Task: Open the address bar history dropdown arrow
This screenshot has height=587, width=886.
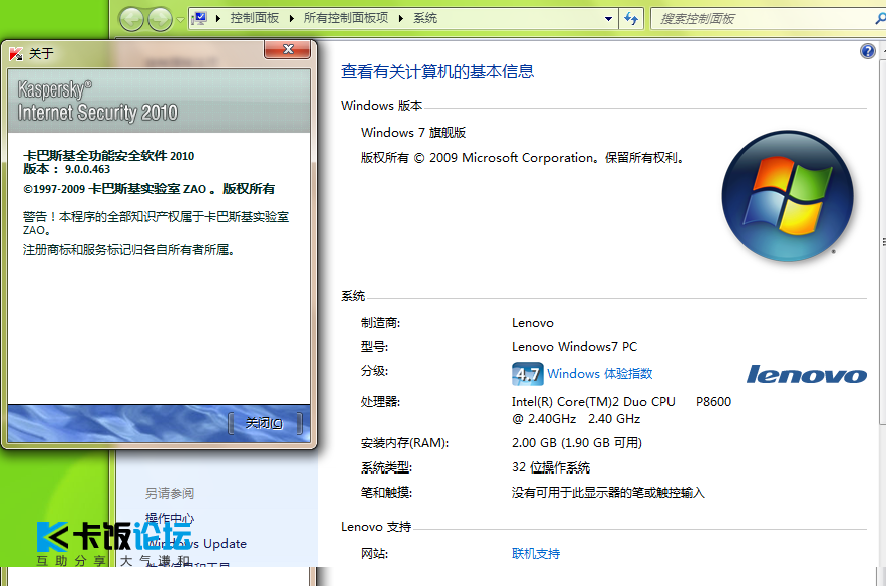Action: [x=609, y=19]
